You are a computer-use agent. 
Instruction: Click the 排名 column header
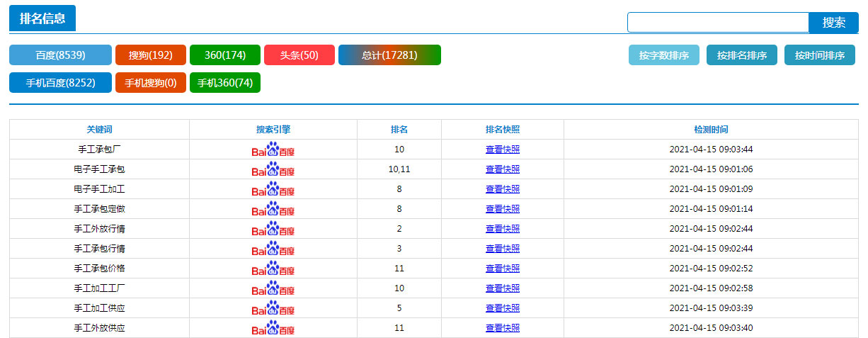399,130
